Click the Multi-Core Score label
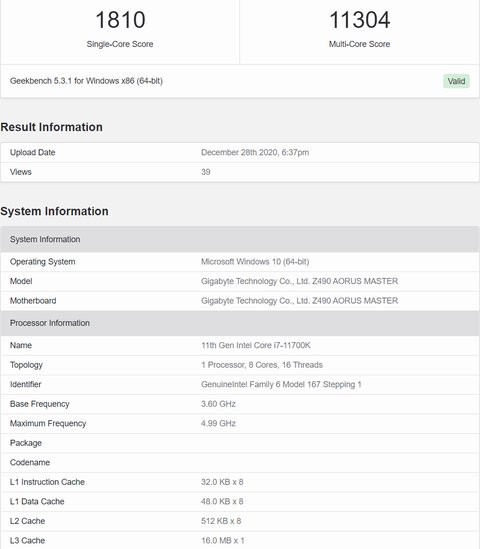Screen dimensions: 480x549 click(360, 44)
